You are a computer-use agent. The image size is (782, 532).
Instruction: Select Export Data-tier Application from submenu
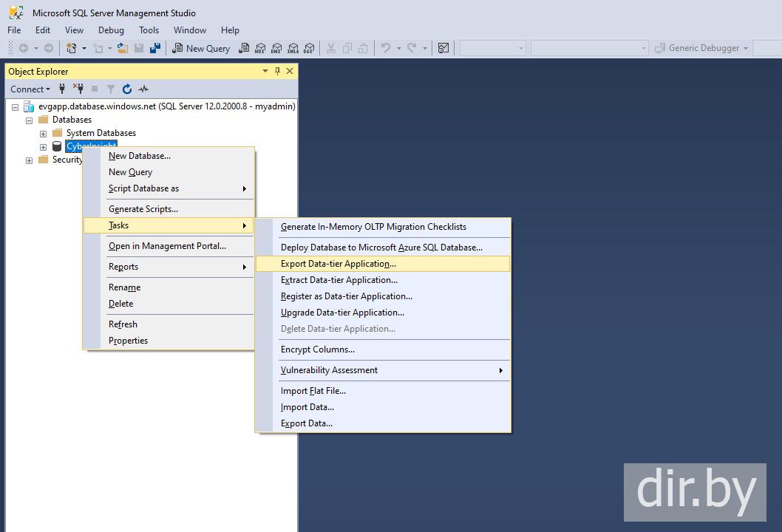pyautogui.click(x=338, y=264)
